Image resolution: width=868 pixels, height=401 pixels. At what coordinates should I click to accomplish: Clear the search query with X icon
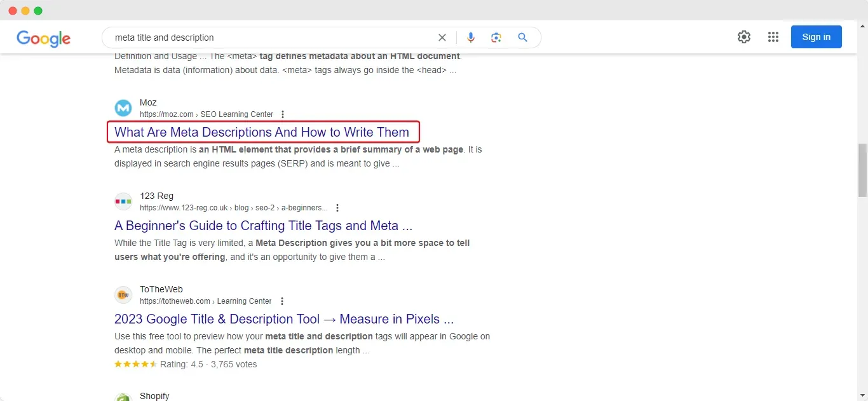pos(442,37)
